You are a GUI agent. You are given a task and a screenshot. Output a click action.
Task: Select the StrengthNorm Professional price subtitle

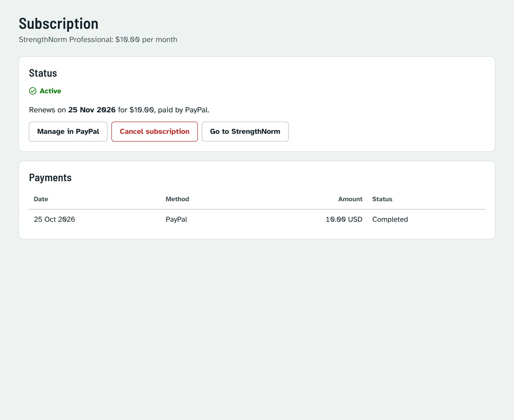point(98,39)
